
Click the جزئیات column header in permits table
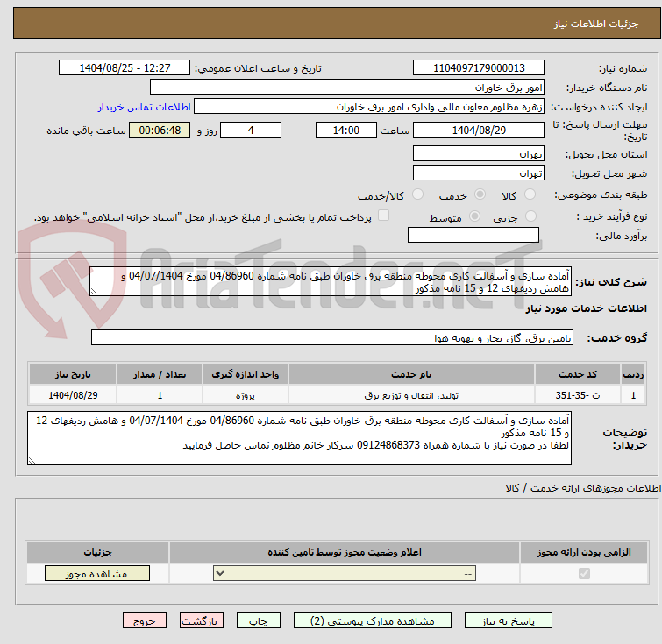97,552
